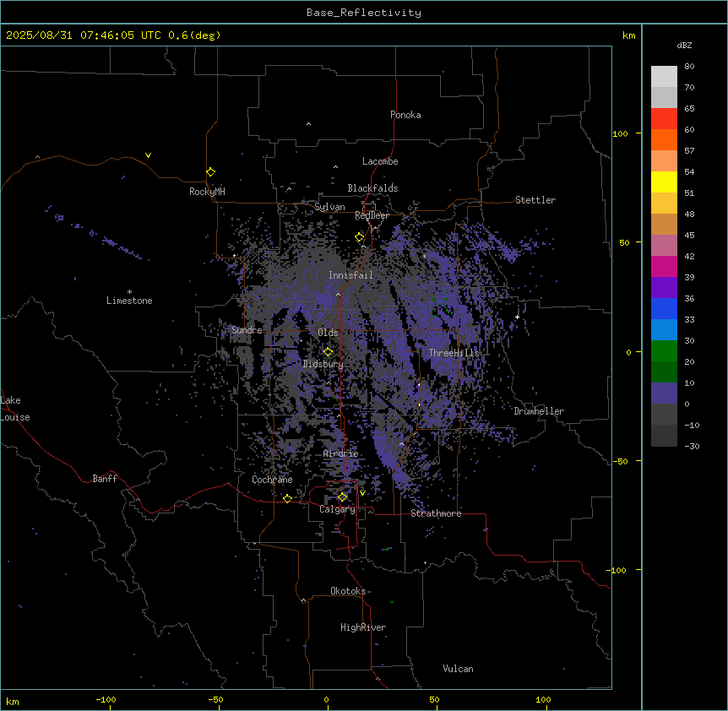Click the RockyMH label
The width and height of the screenshot is (728, 711).
(x=207, y=192)
